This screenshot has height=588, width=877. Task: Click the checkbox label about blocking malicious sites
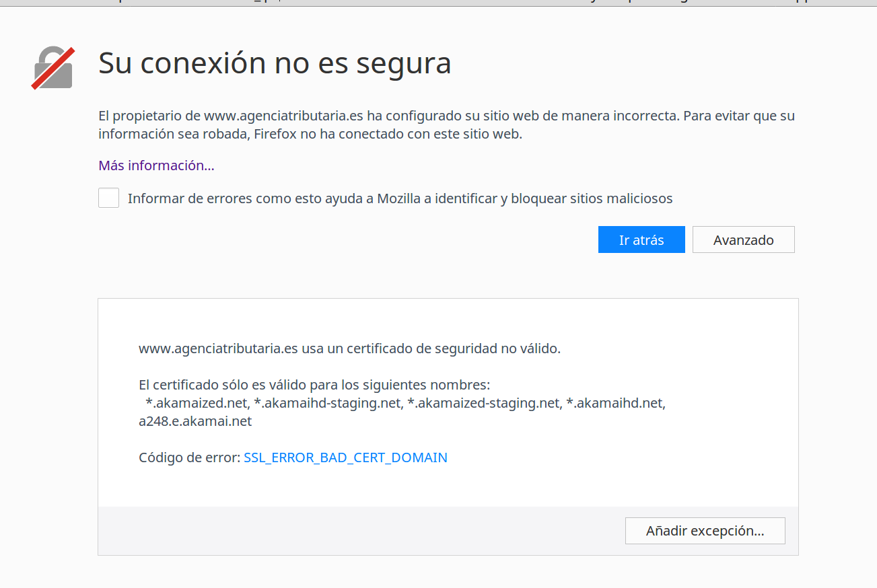pyautogui.click(x=400, y=198)
